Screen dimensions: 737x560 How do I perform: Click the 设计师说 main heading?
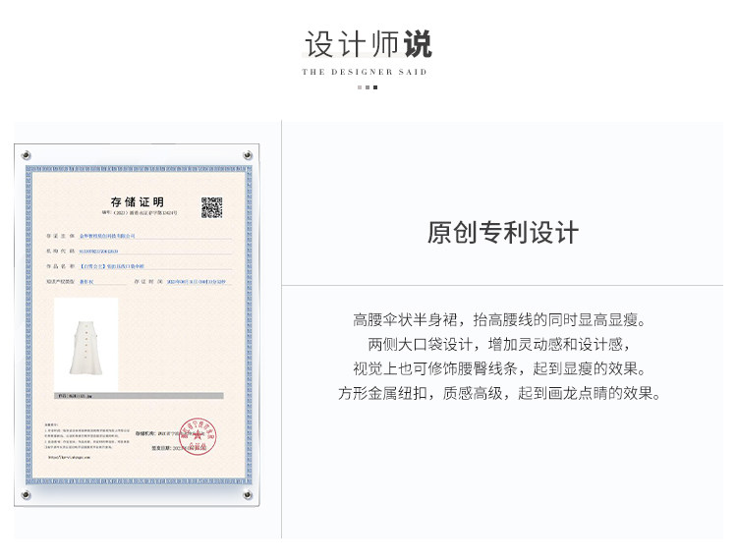coord(368,45)
